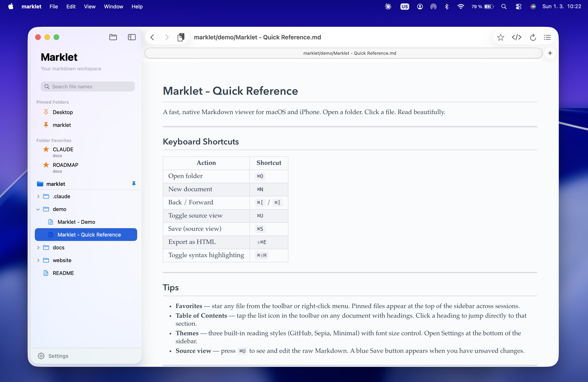Screen dimensions: 588x382
Task: Open the README document
Action: (63, 273)
